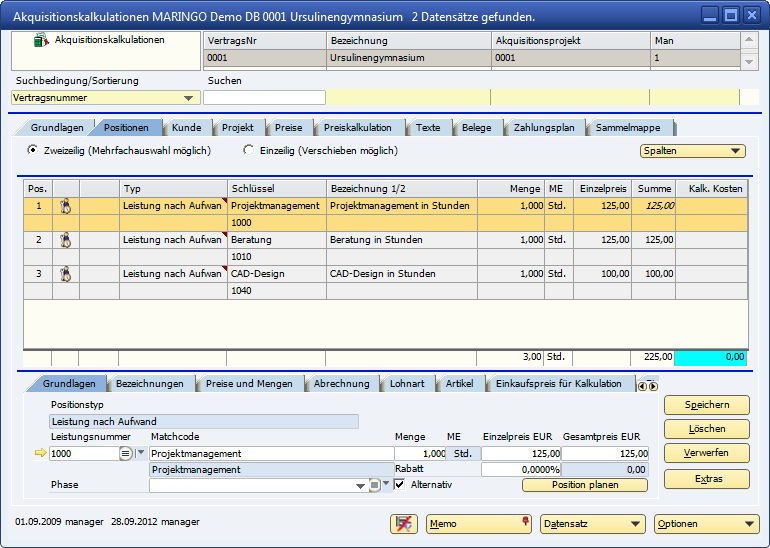Screen dimensions: 770x548
Task: Click the crossed-out icon button left of Memo
Action: [x=404, y=523]
